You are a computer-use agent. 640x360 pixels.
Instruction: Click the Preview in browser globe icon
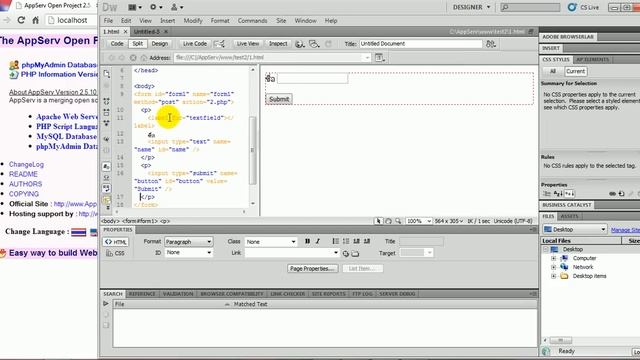pos(300,44)
